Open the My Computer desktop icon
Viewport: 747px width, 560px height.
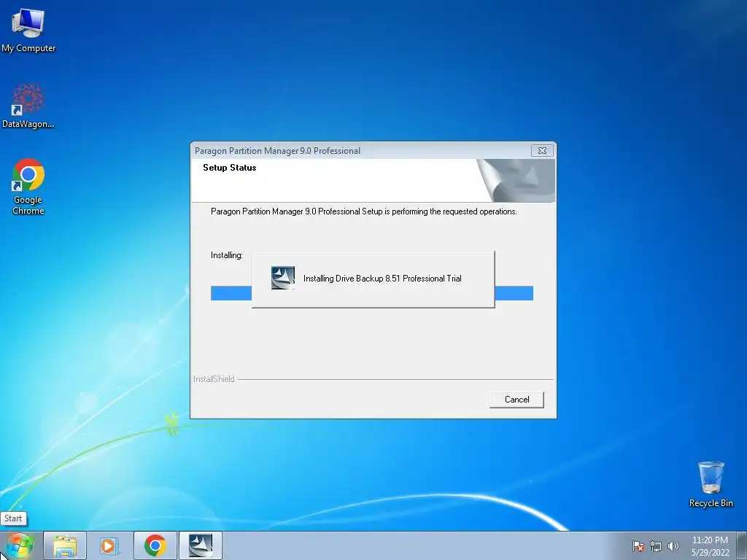(x=28, y=30)
